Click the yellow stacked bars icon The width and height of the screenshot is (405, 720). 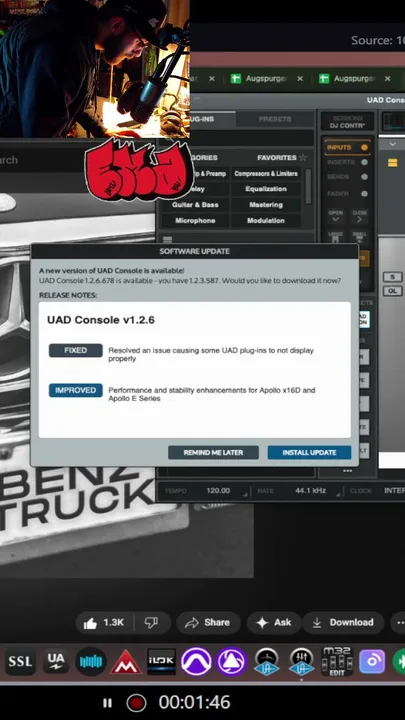(393, 163)
